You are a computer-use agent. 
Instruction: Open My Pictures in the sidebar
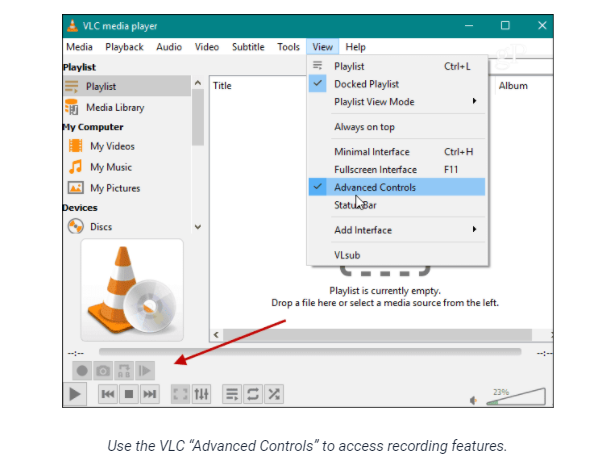click(127, 188)
